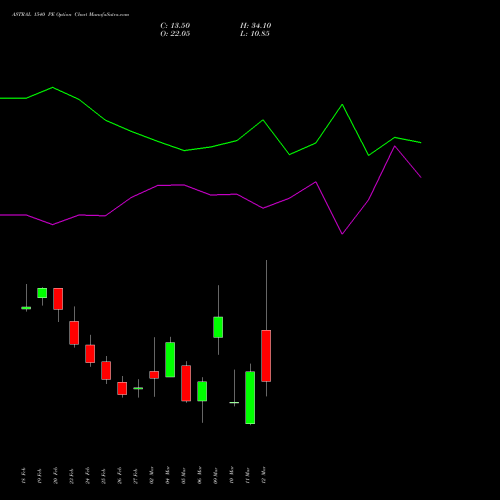Click the 18 Feb date label

pos(23,476)
